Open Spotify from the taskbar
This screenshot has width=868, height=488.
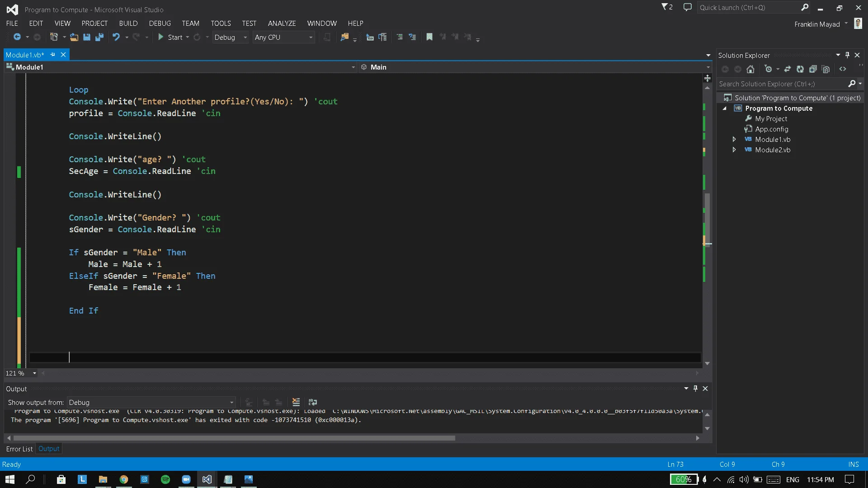pyautogui.click(x=165, y=479)
